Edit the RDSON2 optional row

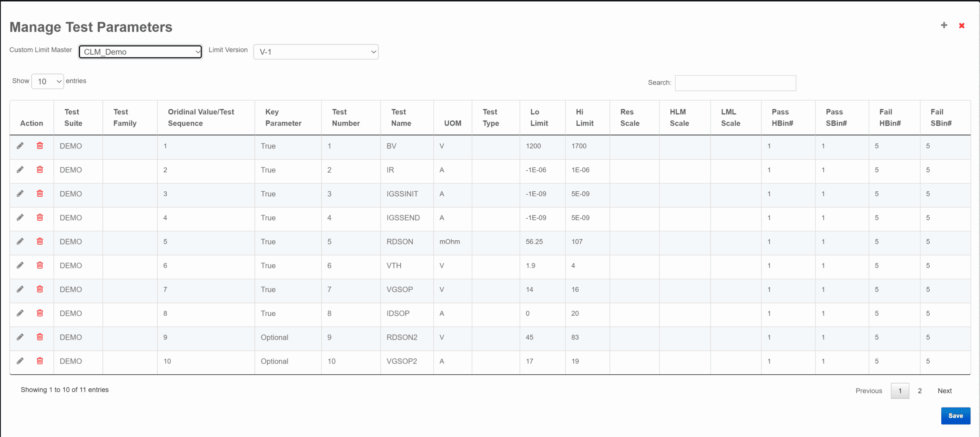tap(20, 337)
